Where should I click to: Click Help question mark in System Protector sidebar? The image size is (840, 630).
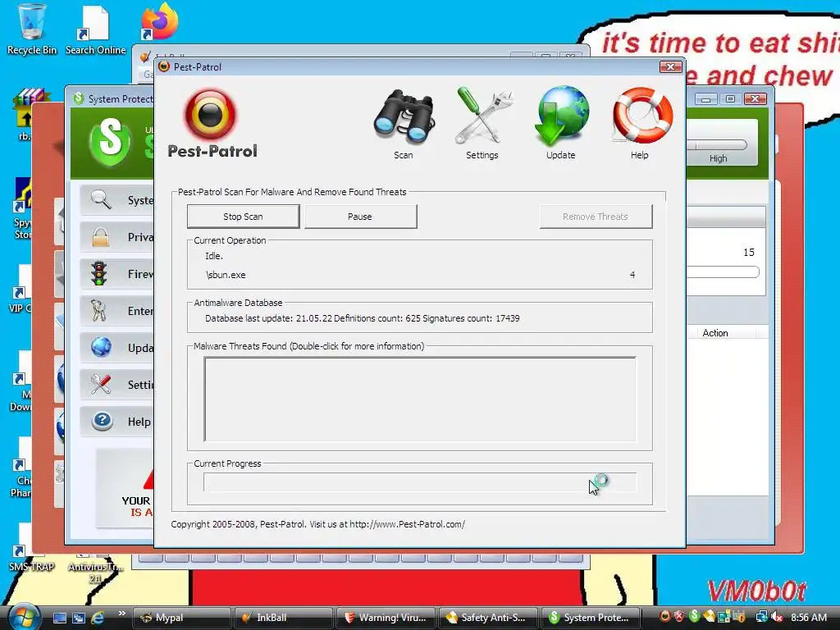(116, 422)
